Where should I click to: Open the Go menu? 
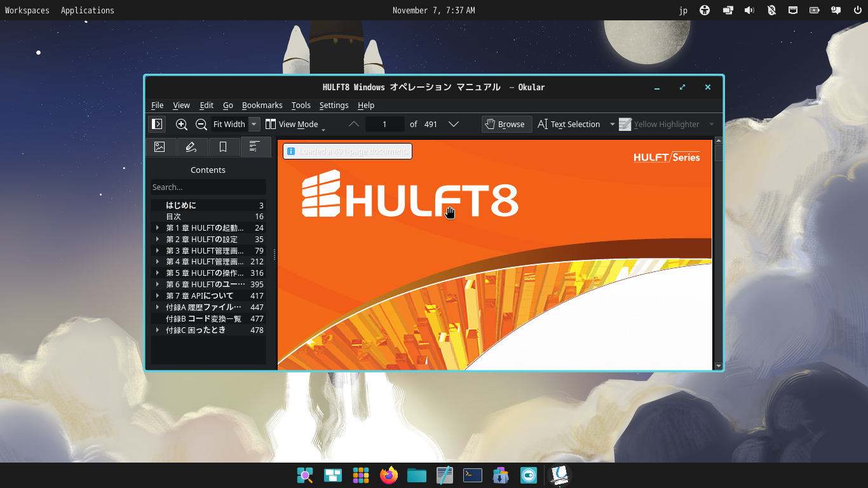(x=228, y=105)
